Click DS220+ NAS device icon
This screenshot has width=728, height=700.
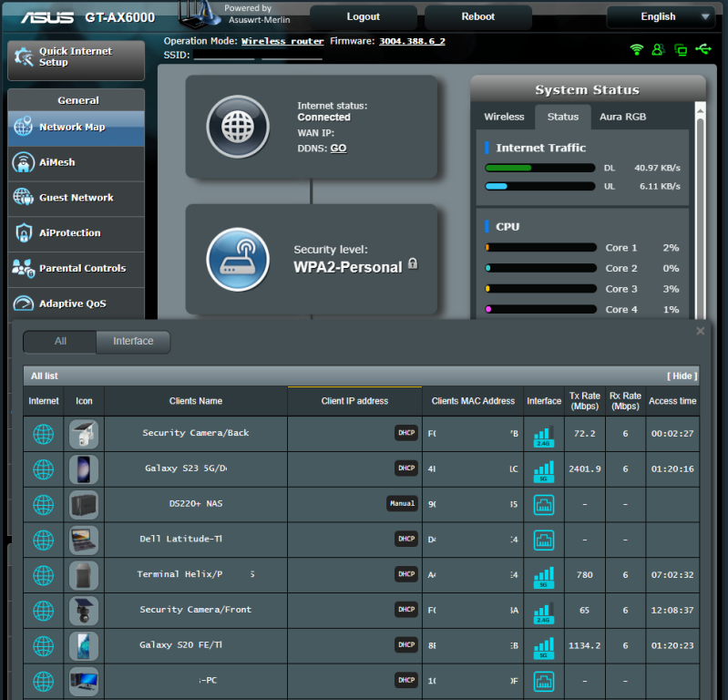click(x=84, y=504)
